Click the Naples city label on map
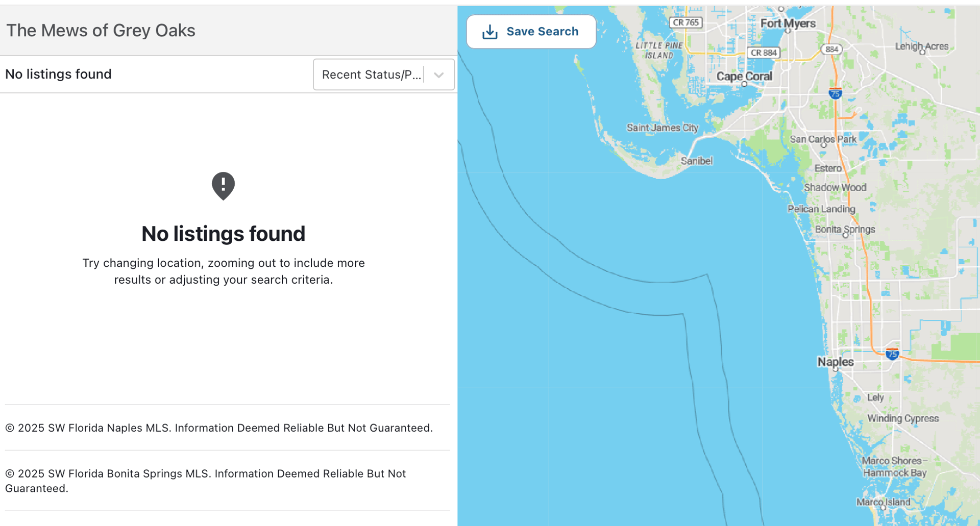The height and width of the screenshot is (526, 980). 835,362
